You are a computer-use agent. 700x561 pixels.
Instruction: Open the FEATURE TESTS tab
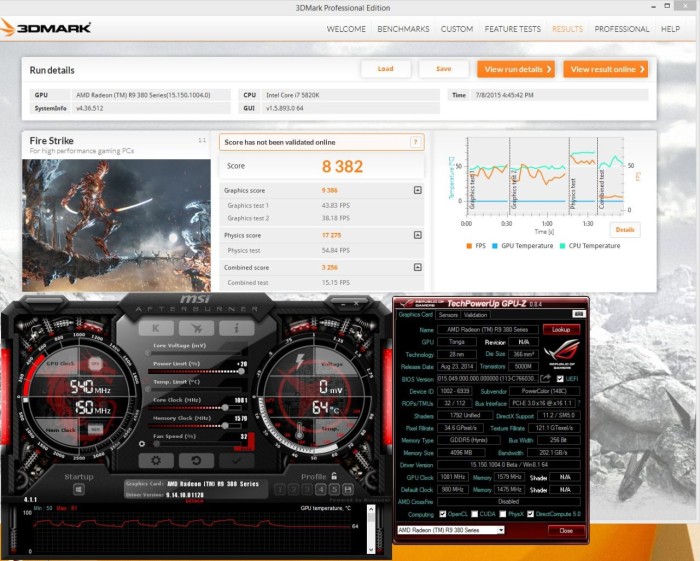[512, 29]
